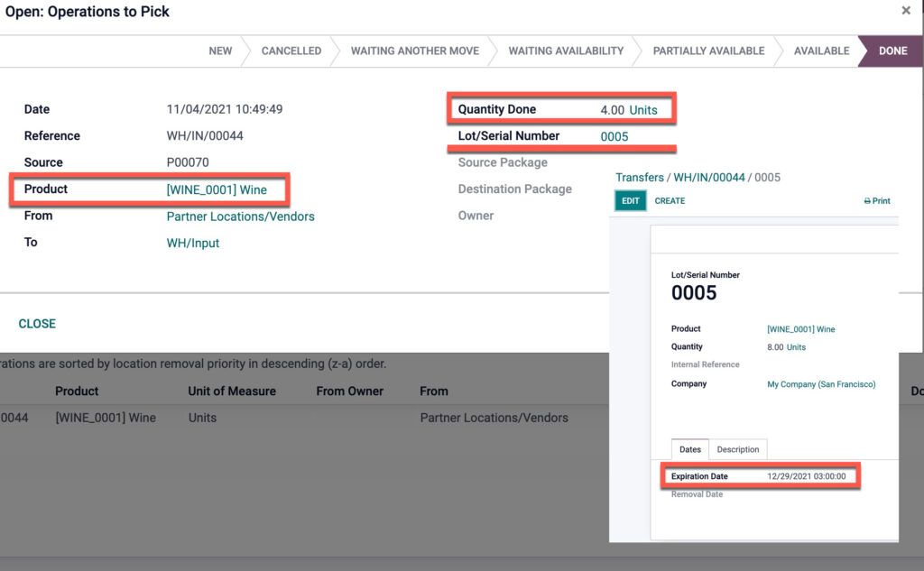Image resolution: width=924 pixels, height=571 pixels.
Task: Close the Operations to Pick dialog with X
Action: click(x=906, y=10)
